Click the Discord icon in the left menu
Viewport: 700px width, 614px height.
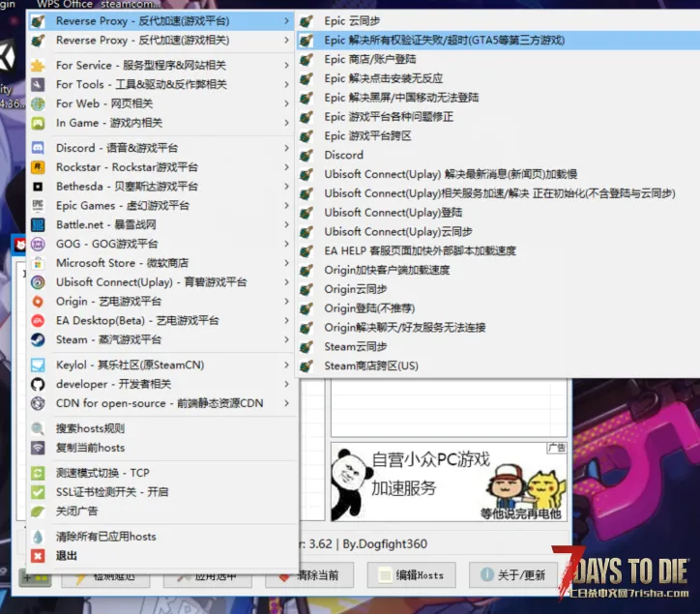(x=38, y=148)
